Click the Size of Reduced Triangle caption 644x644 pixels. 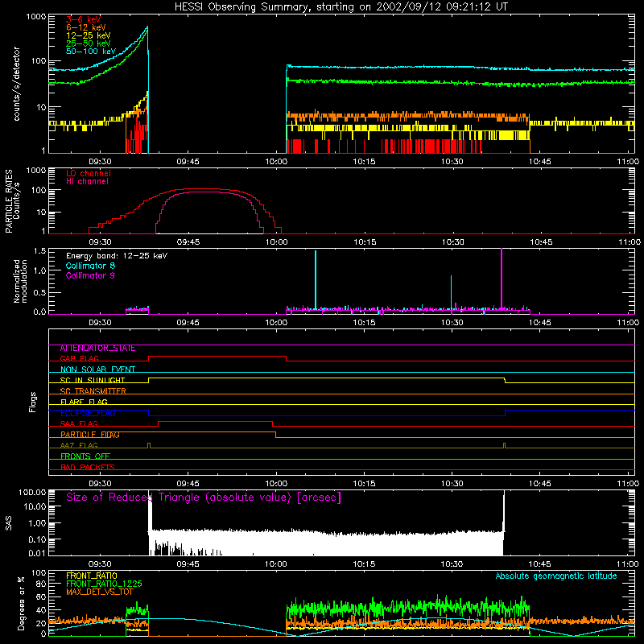(x=204, y=497)
